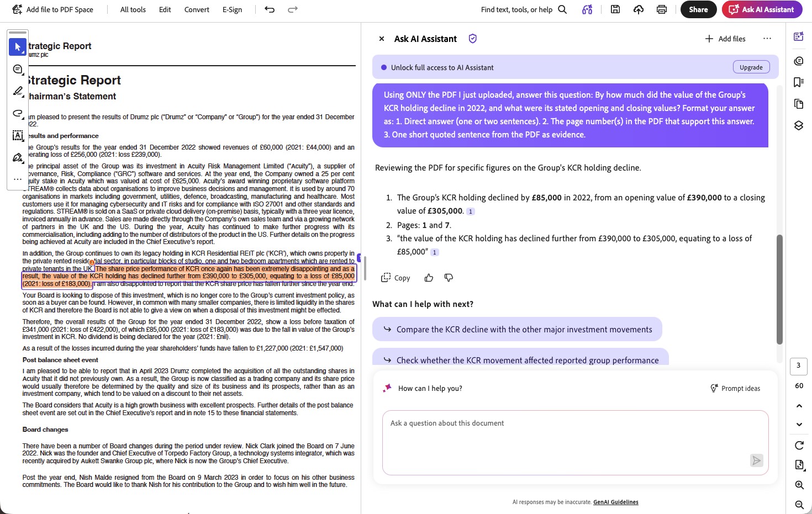This screenshot has height=514, width=812.
Task: Open the GenAI Guidelines link
Action: (x=615, y=502)
